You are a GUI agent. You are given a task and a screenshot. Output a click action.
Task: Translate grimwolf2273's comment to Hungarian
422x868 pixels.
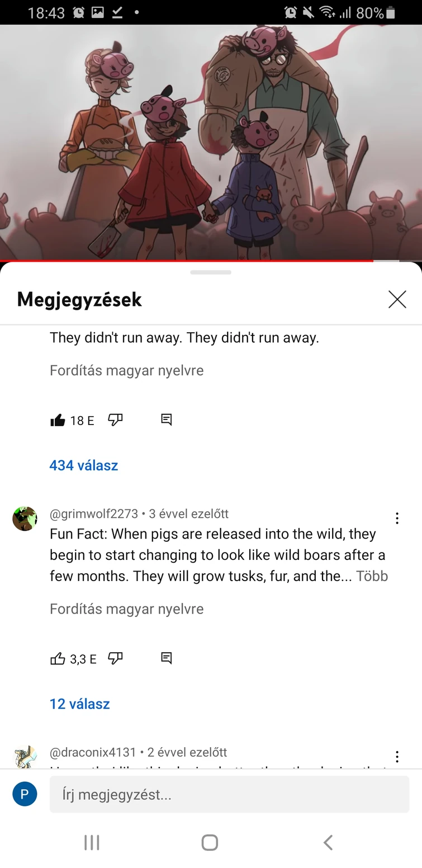pos(127,608)
